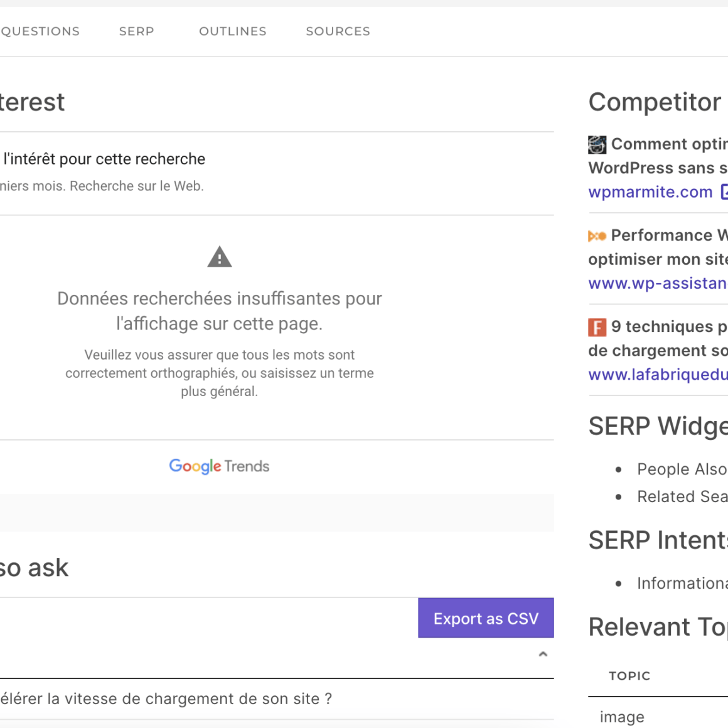Open the wpmarmite.com link
The image size is (728, 728).
(x=650, y=192)
